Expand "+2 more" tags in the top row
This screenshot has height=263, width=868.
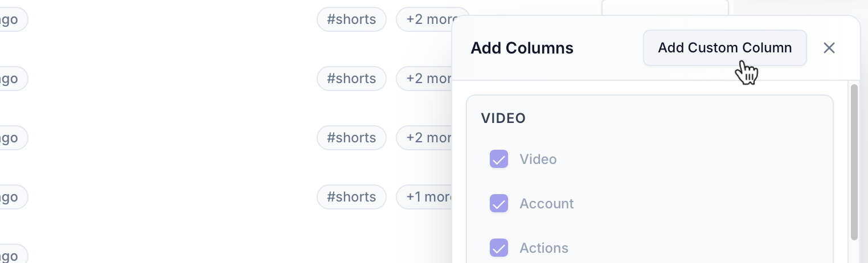427,19
